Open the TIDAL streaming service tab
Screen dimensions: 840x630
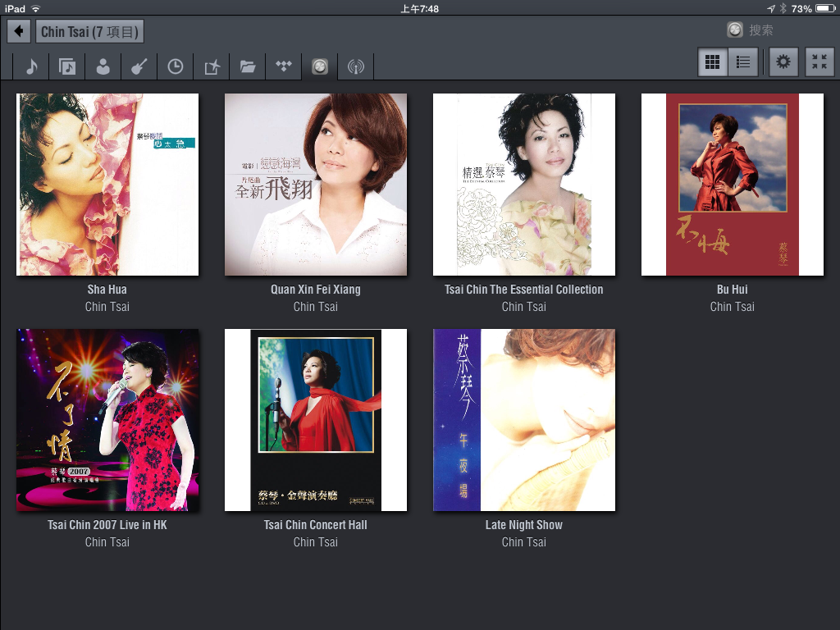tap(284, 66)
